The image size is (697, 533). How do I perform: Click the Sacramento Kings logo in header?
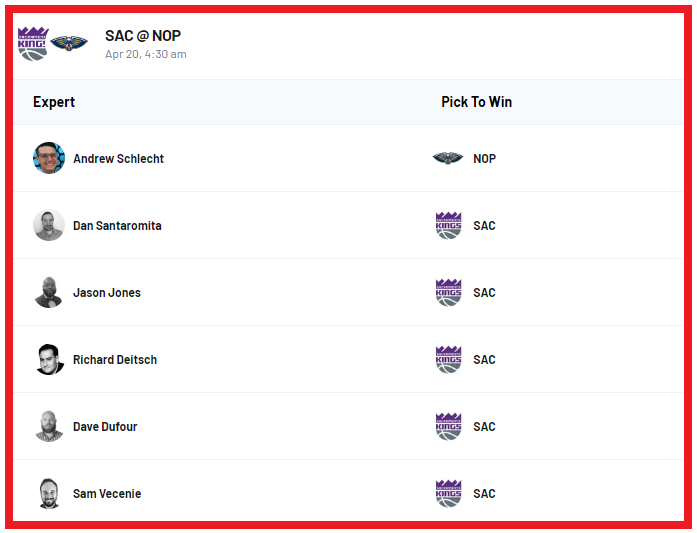33,44
